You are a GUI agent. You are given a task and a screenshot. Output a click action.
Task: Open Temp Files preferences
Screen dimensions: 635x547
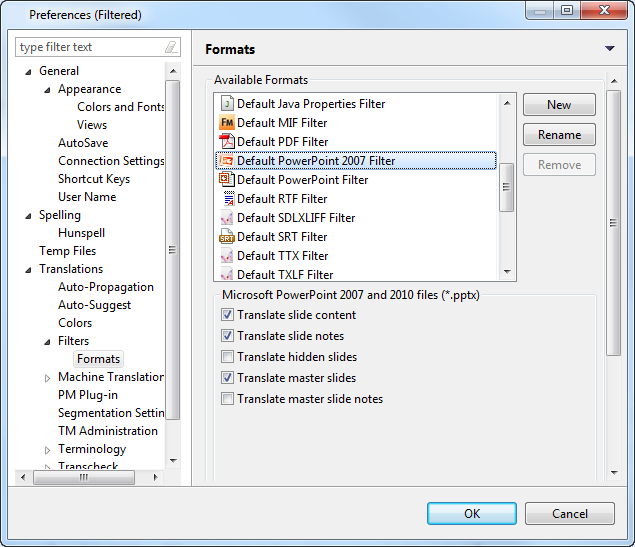pyautogui.click(x=68, y=251)
